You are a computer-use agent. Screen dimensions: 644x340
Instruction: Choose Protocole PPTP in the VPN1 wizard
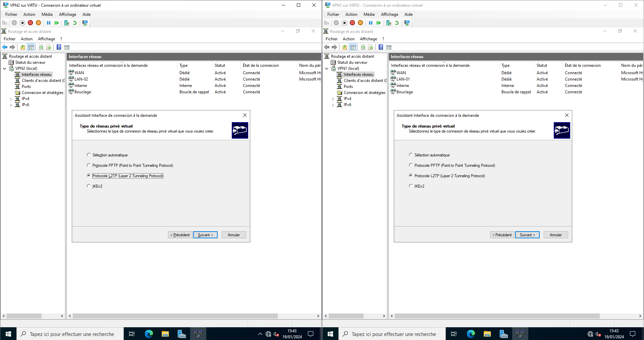pyautogui.click(x=411, y=165)
